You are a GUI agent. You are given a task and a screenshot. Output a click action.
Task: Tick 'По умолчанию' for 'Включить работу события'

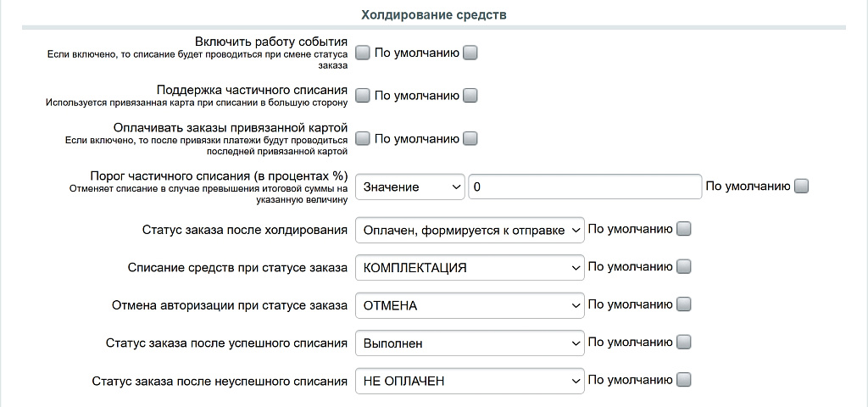pos(470,53)
